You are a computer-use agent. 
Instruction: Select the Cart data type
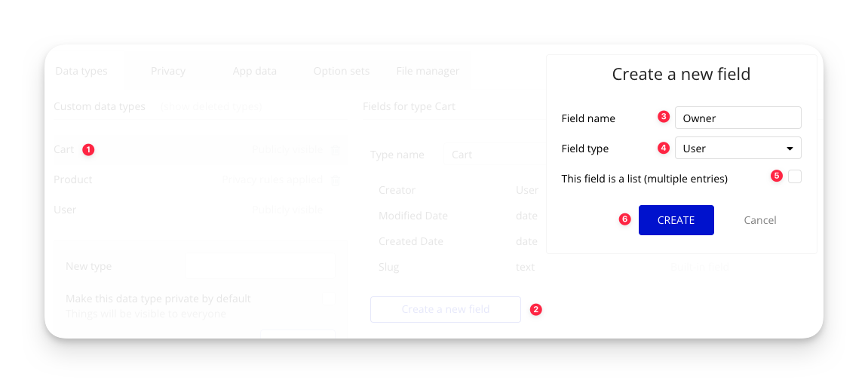(64, 149)
